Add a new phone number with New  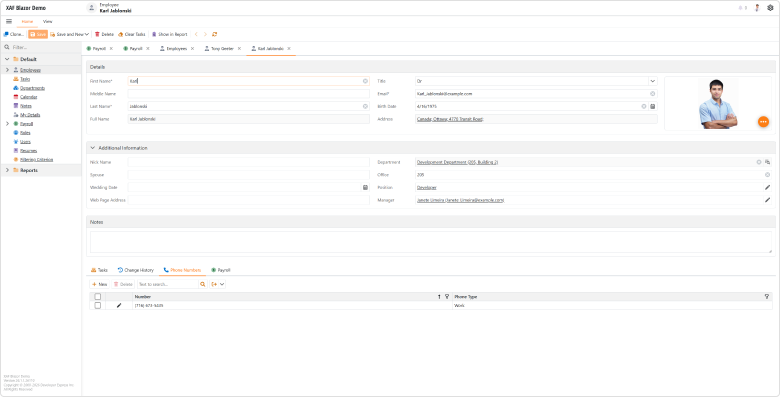click(x=99, y=284)
